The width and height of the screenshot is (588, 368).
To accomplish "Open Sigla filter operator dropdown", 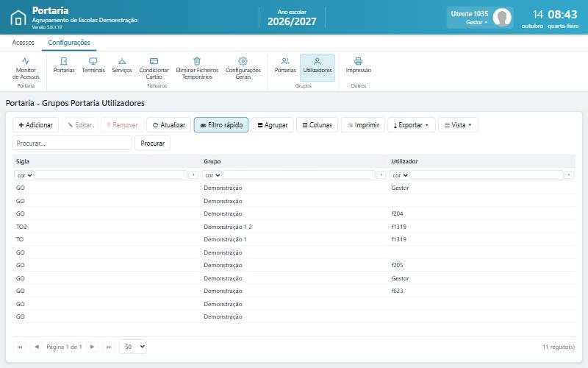I will [x=24, y=175].
